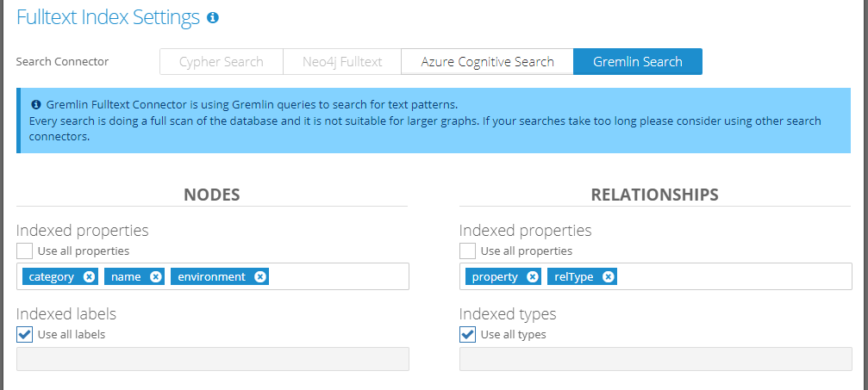
Task: Remove the name property tag
Action: [x=155, y=276]
